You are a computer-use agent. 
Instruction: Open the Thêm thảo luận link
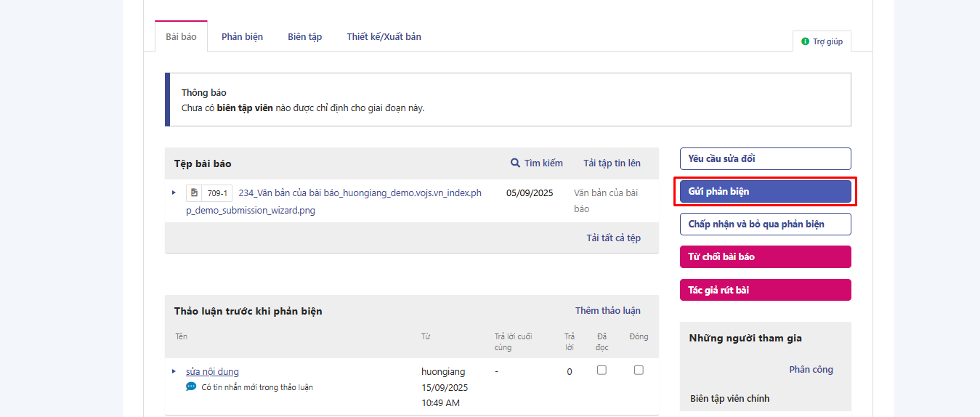pyautogui.click(x=607, y=311)
